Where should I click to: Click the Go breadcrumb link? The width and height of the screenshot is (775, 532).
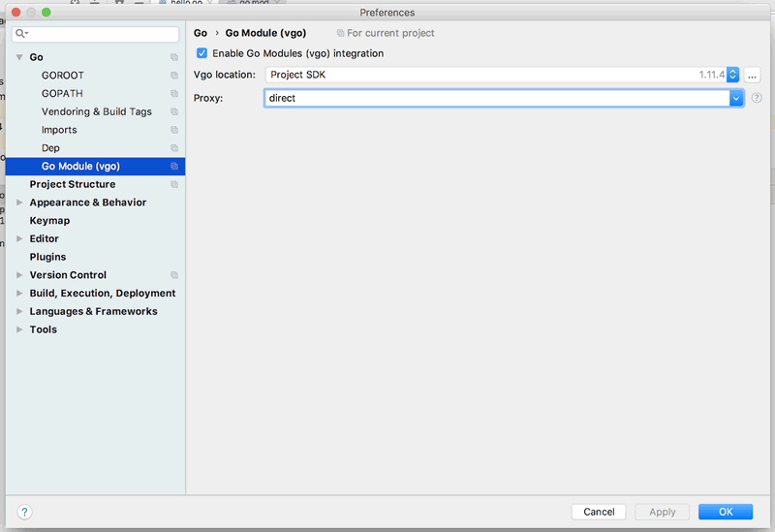pos(201,33)
